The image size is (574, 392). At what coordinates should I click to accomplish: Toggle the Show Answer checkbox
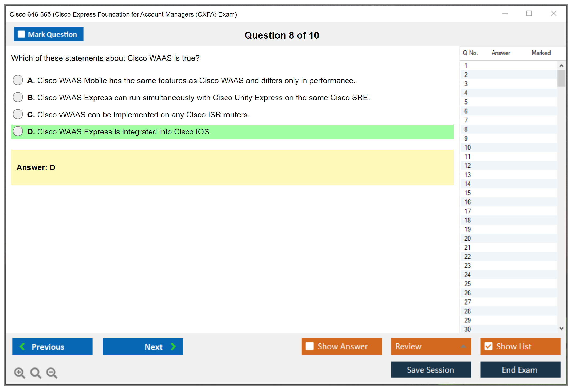(310, 346)
